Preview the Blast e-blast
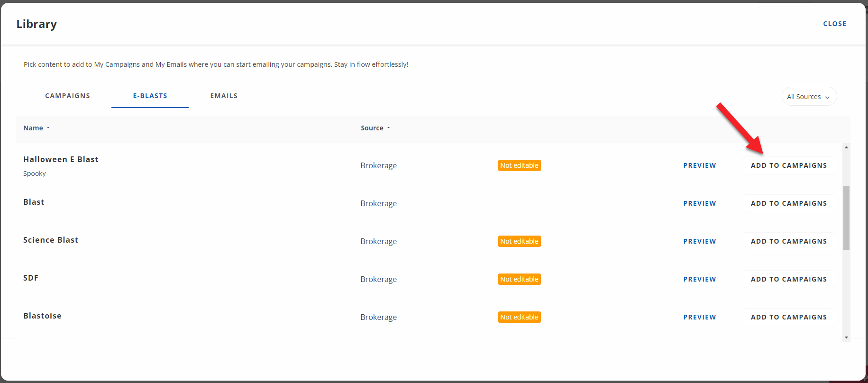The image size is (868, 383). point(699,203)
